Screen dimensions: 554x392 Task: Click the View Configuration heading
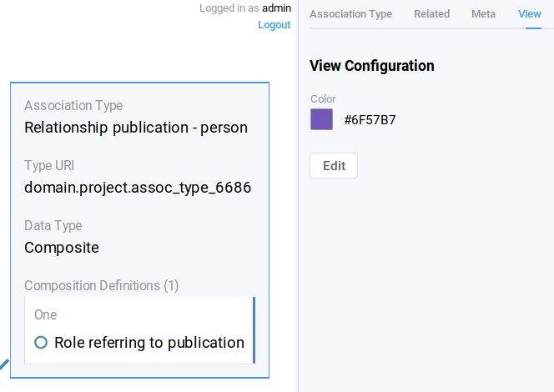pyautogui.click(x=371, y=66)
